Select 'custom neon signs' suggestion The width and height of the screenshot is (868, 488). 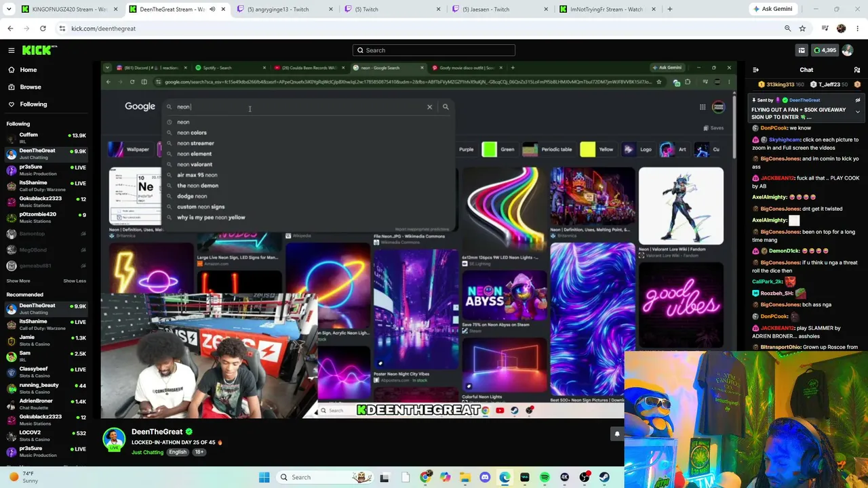(x=201, y=207)
